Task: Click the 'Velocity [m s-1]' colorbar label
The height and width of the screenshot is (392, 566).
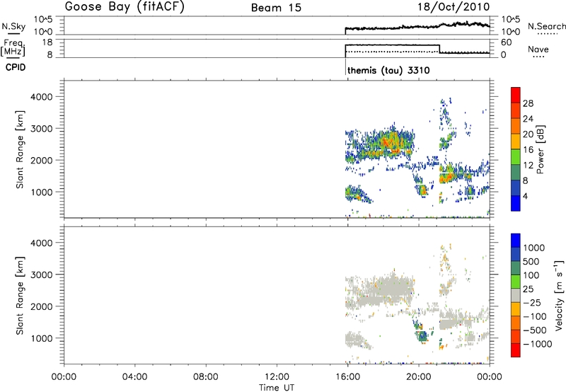Action: coord(559,295)
